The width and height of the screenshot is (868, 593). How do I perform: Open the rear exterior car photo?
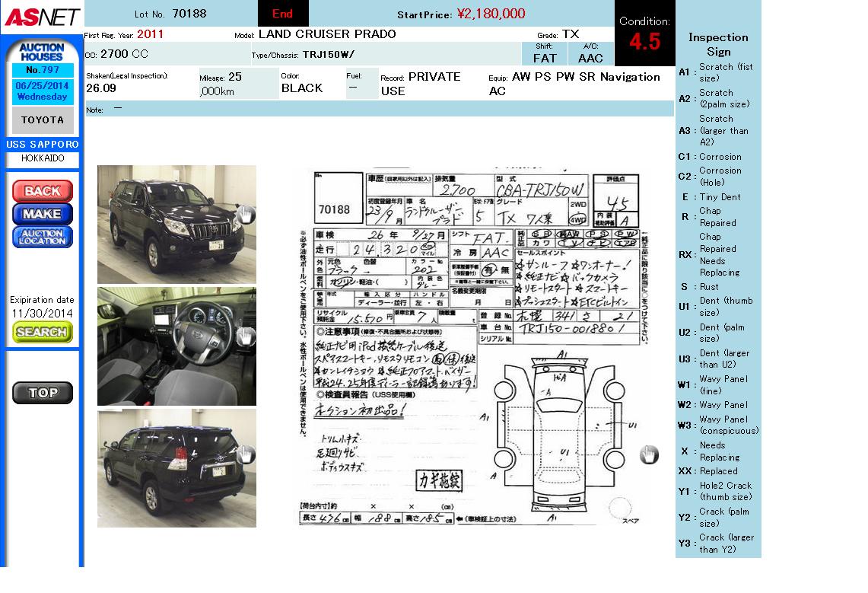176,468
